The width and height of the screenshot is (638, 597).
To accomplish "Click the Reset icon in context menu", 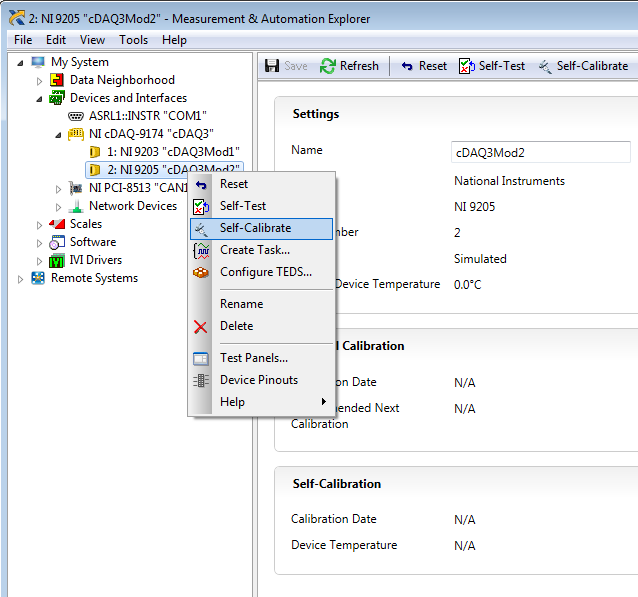I will [x=201, y=185].
